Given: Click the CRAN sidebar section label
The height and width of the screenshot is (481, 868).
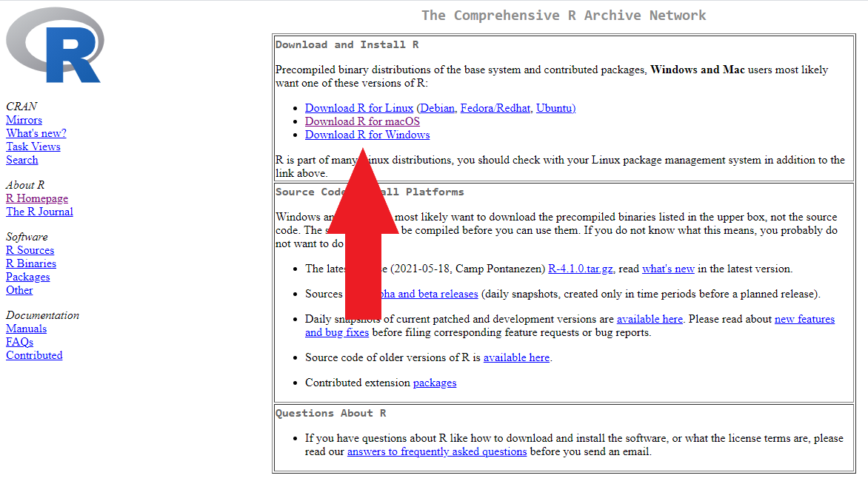Looking at the screenshot, I should point(21,106).
